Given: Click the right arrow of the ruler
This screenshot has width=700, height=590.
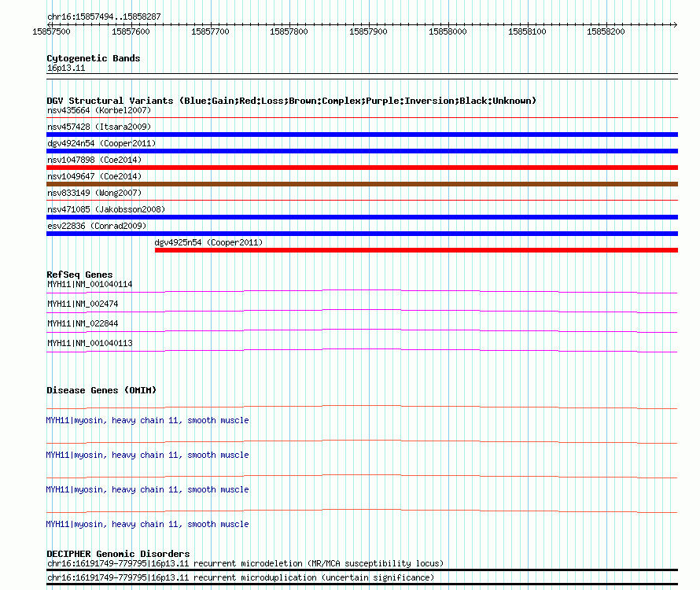Looking at the screenshot, I should pos(675,24).
